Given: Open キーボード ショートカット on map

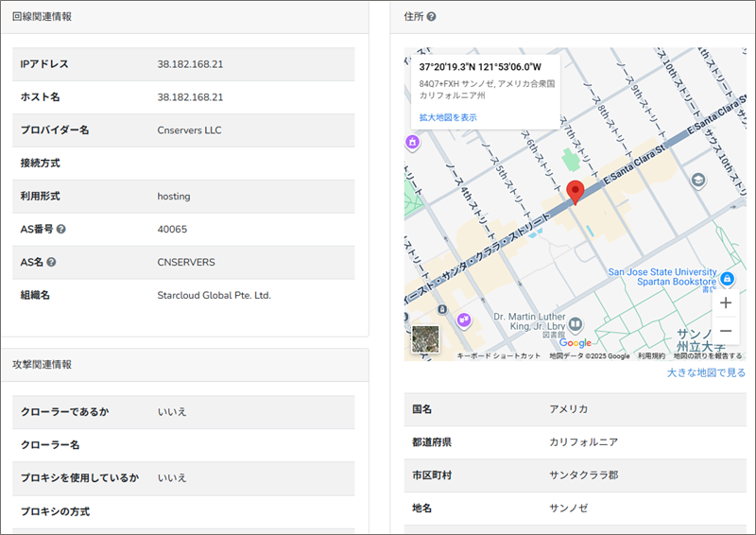Looking at the screenshot, I should click(x=499, y=356).
